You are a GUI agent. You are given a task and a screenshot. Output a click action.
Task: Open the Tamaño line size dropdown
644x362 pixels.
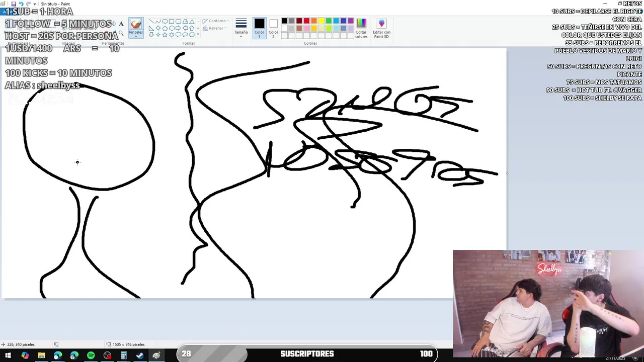coord(241,28)
